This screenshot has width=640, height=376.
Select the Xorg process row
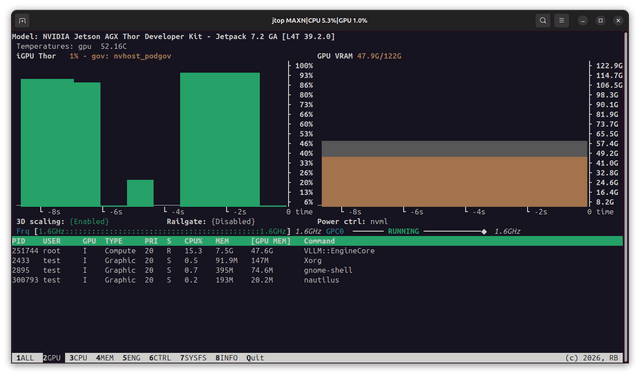point(317,261)
